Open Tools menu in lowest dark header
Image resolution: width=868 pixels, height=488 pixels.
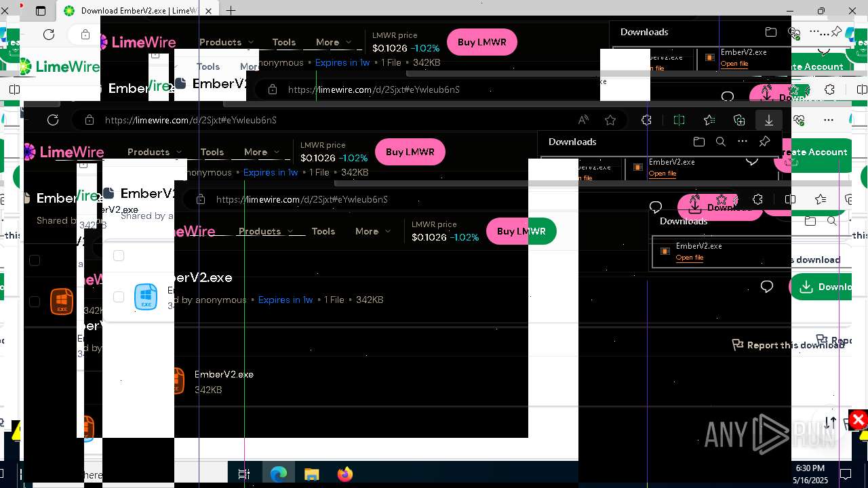click(x=323, y=231)
